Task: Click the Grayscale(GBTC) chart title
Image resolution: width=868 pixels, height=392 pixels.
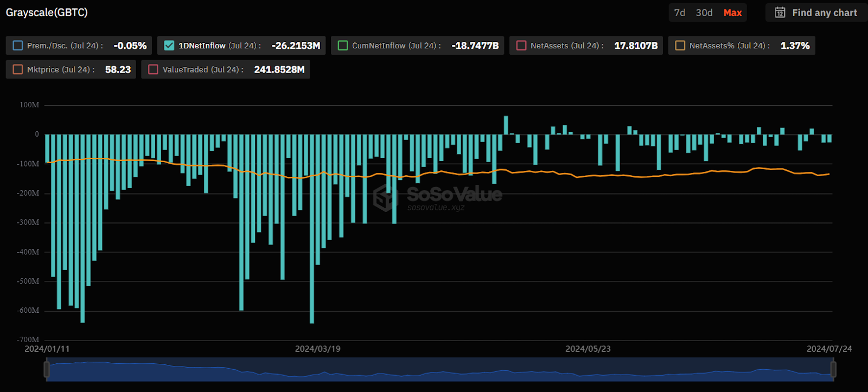Action: 47,12
